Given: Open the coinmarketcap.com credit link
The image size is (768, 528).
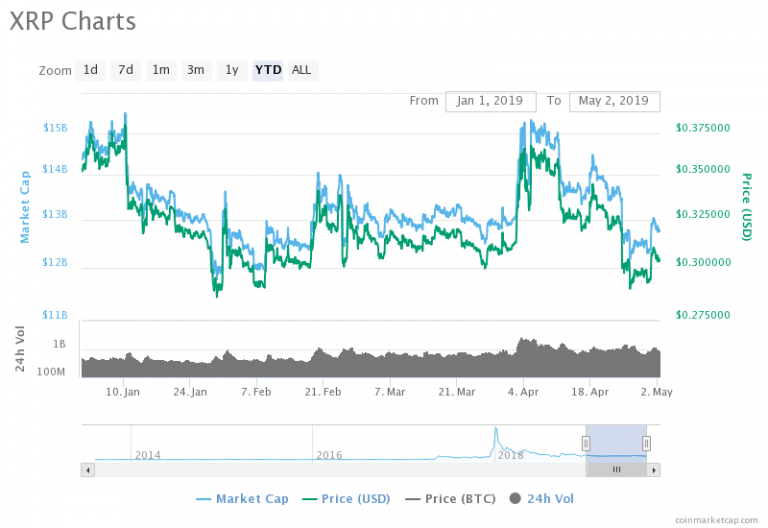Looking at the screenshot, I should pyautogui.click(x=716, y=520).
